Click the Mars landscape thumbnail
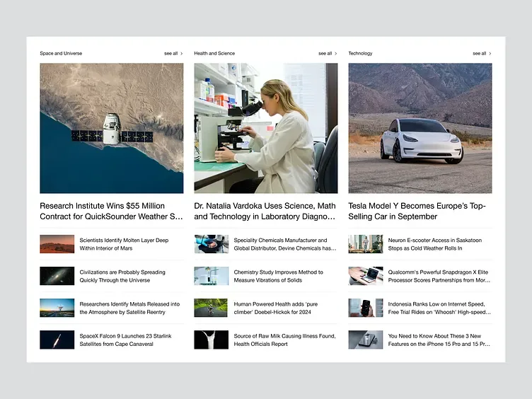The height and width of the screenshot is (399, 532). tap(57, 244)
